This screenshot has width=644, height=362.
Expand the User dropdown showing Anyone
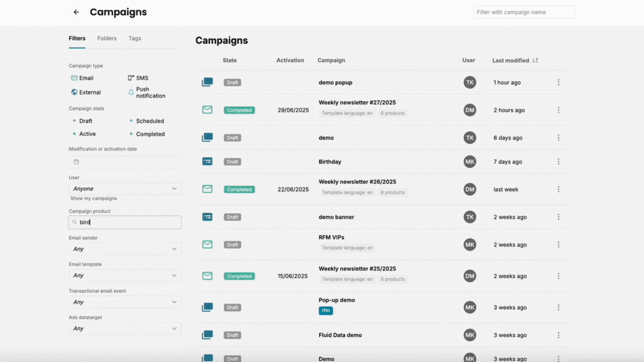pos(125,189)
